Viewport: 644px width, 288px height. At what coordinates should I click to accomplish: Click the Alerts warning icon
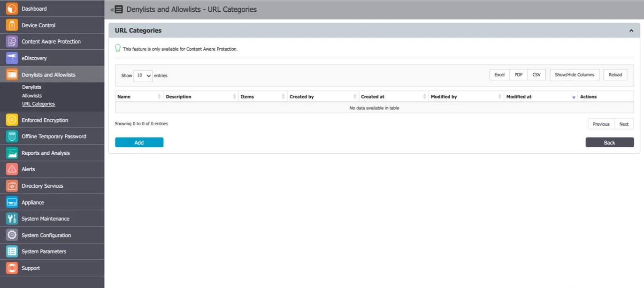coord(12,169)
